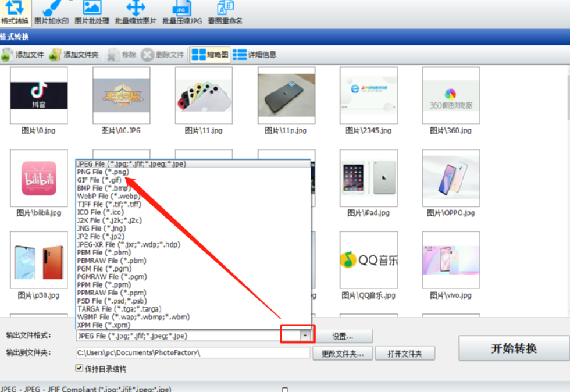Choose TIFF File (*.tif;*.tiff) format
Image resolution: width=570 pixels, height=392 pixels.
click(193, 204)
